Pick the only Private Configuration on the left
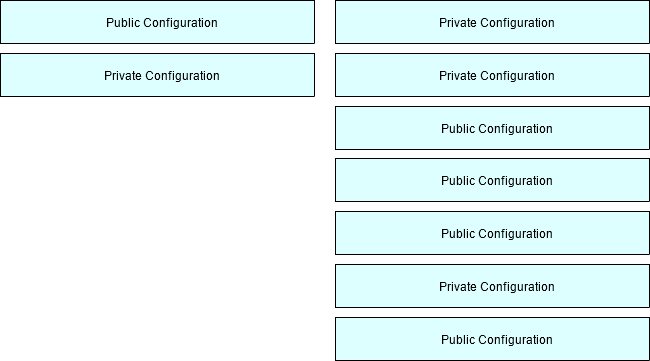 (x=158, y=75)
